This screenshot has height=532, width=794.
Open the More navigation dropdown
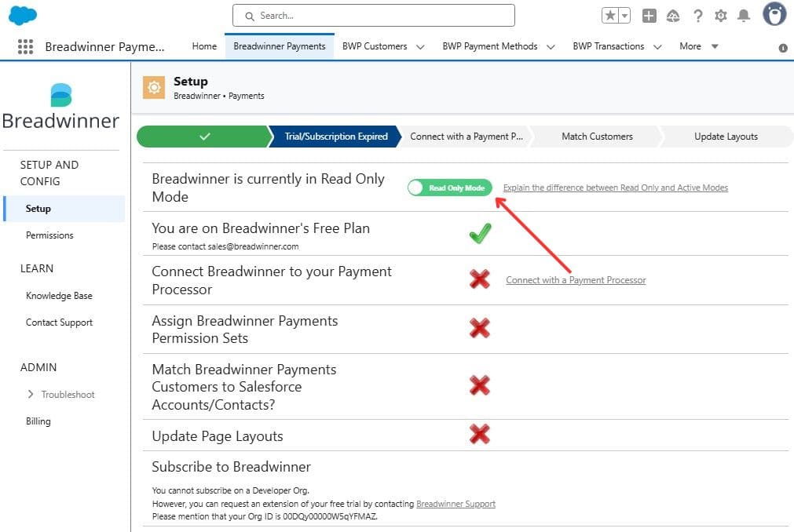(699, 46)
